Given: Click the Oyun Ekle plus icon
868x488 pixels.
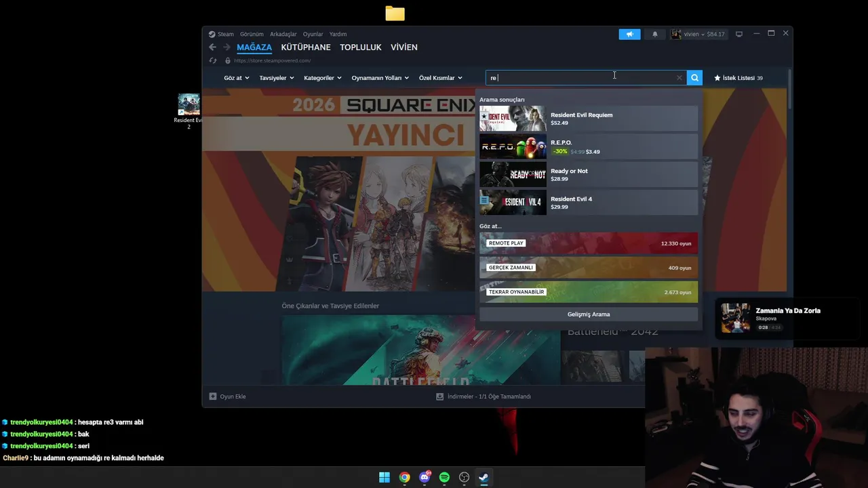Looking at the screenshot, I should point(213,396).
